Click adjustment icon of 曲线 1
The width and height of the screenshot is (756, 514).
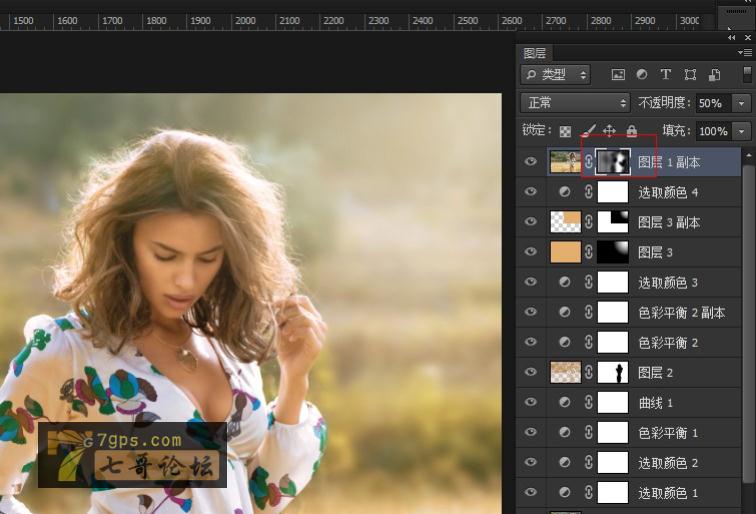(565, 402)
